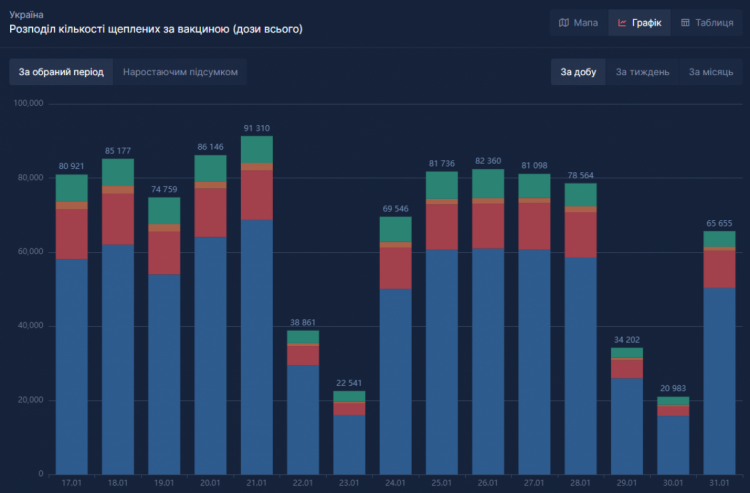Select За тиждень weekly grouping
The image size is (750, 493).
642,72
